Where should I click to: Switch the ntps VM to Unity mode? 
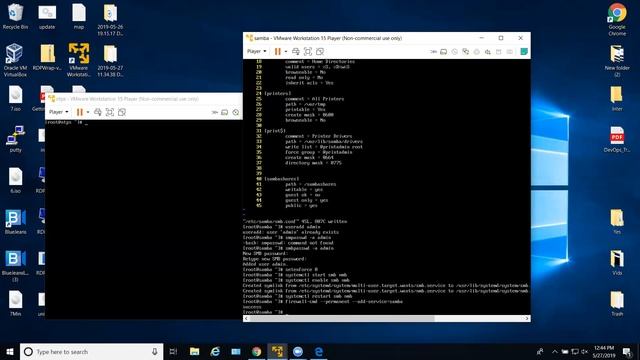tap(122, 112)
